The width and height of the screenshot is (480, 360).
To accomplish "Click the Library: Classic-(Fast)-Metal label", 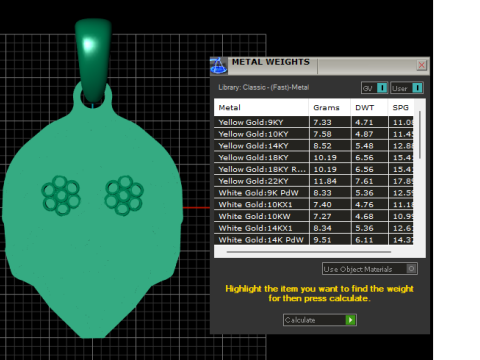I will [x=264, y=87].
